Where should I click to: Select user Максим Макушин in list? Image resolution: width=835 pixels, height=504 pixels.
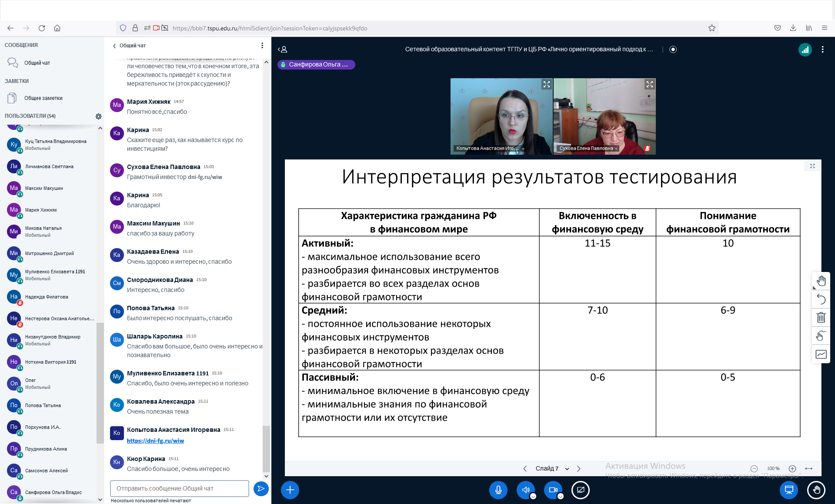(51, 188)
